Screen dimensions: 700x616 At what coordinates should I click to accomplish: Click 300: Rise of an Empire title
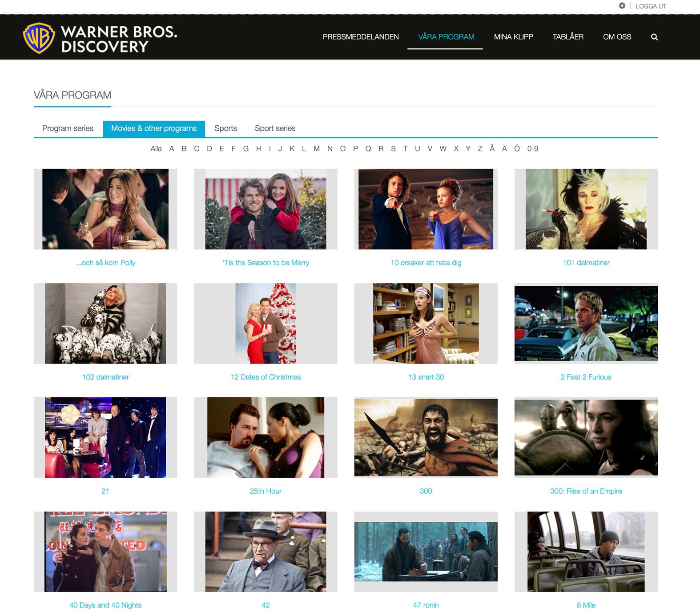(x=586, y=491)
